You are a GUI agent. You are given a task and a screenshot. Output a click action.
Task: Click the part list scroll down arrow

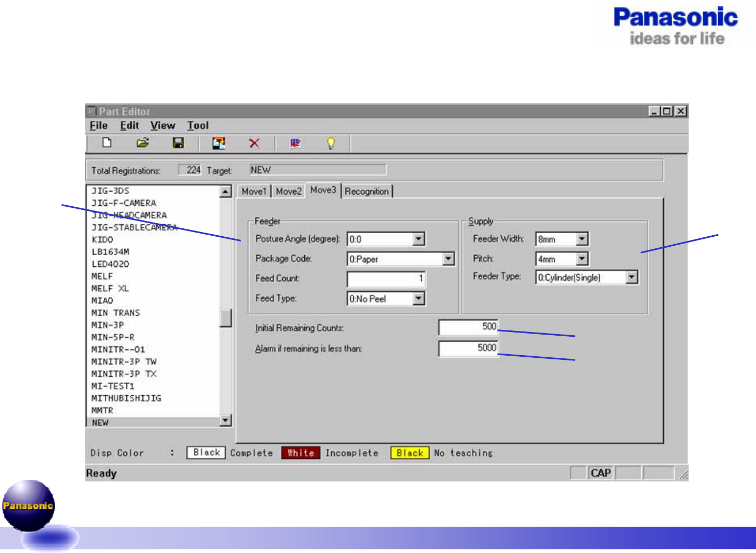226,420
